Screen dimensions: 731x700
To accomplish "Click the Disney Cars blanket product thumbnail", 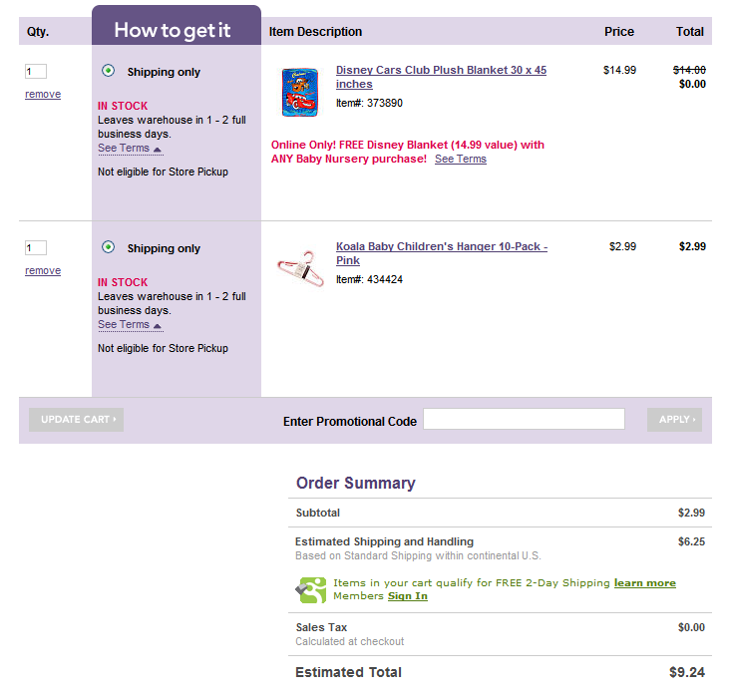I will tap(300, 93).
